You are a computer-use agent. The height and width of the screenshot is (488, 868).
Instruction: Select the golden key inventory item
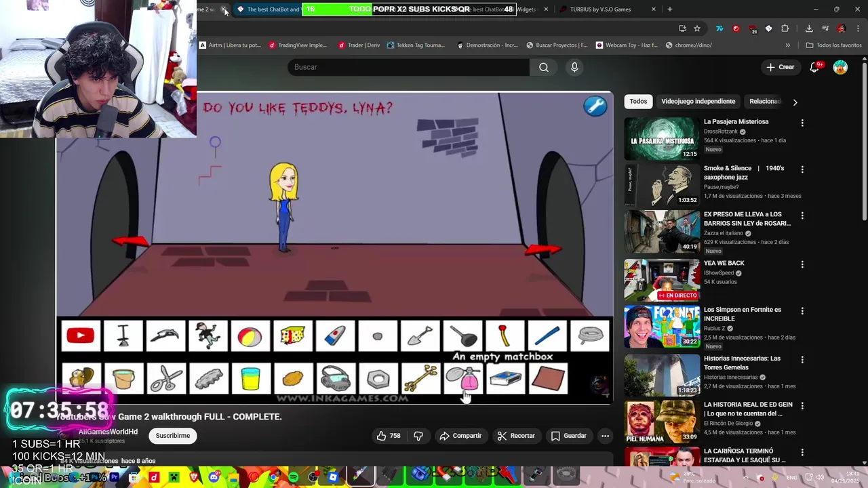(x=420, y=378)
